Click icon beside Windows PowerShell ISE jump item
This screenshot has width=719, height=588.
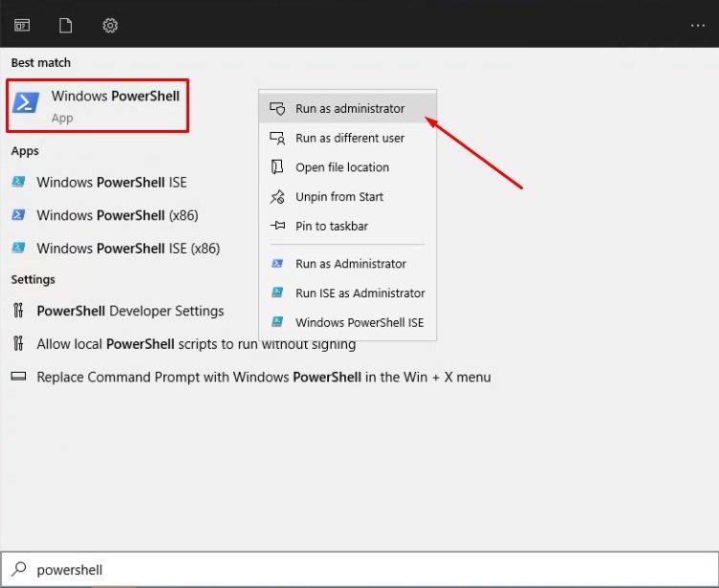coord(277,322)
